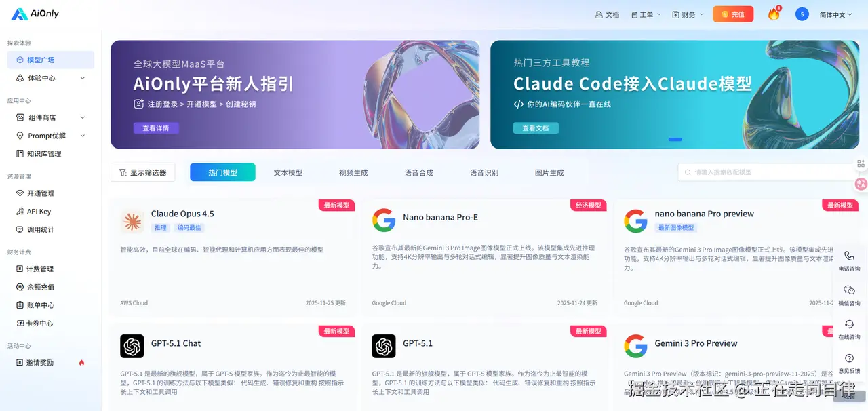Image resolution: width=868 pixels, height=411 pixels.
Task: Open the 财务 dropdown menu
Action: pos(688,14)
